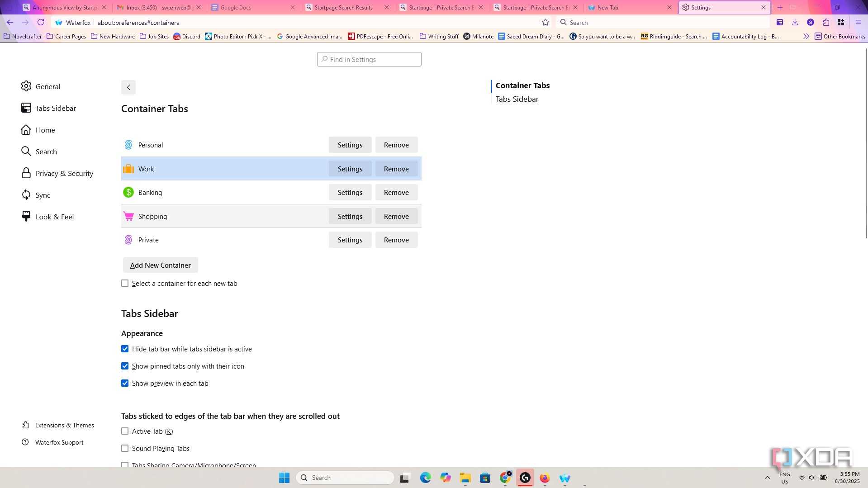Open the Waterfox Support link
The width and height of the screenshot is (868, 488).
(x=52, y=442)
